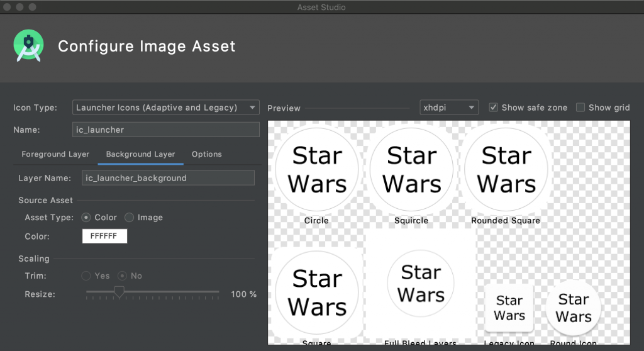Viewport: 644px width, 351px height.
Task: Choose No for Trim
Action: click(x=122, y=276)
